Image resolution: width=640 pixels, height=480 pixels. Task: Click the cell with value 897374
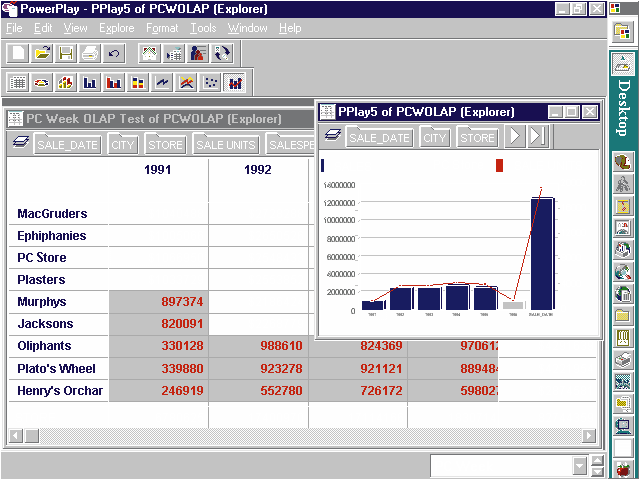click(x=159, y=302)
